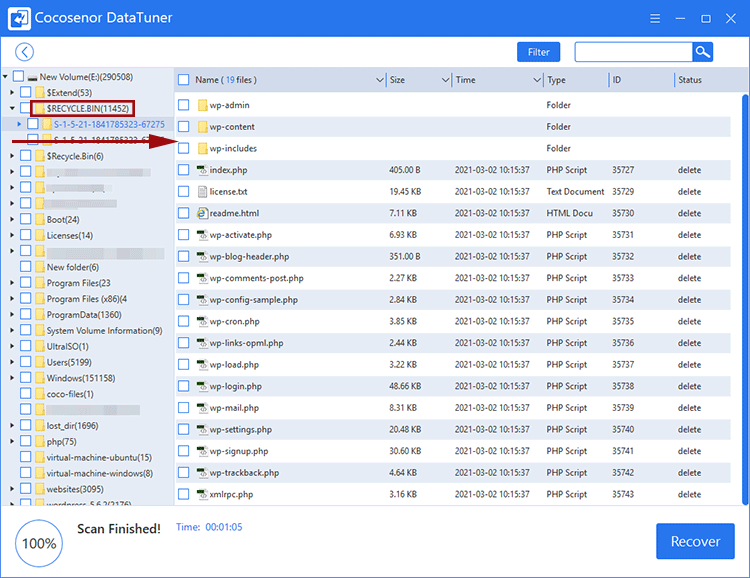The width and height of the screenshot is (750, 578).
Task: Expand the $Extend(53) tree node
Action: coord(12,92)
